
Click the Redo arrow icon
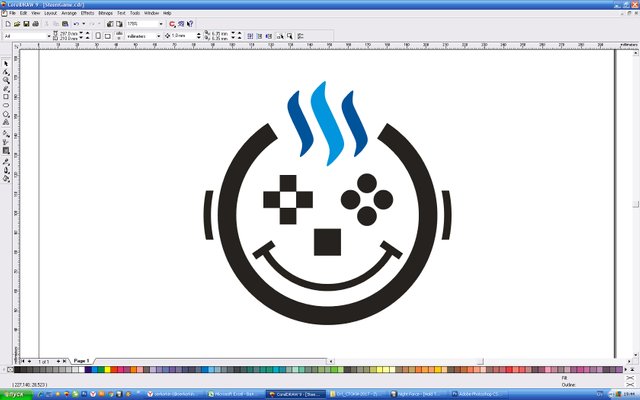click(x=91, y=24)
